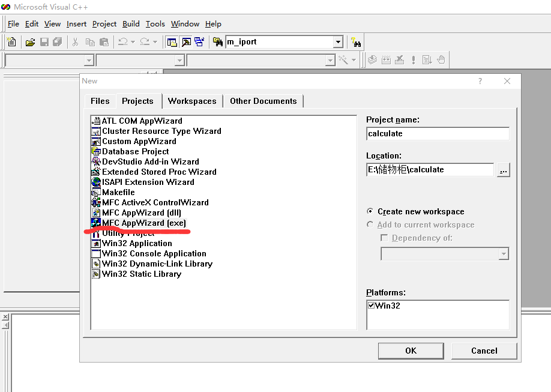The width and height of the screenshot is (551, 392).
Task: Open the Undo history dropdown arrow
Action: pos(133,41)
